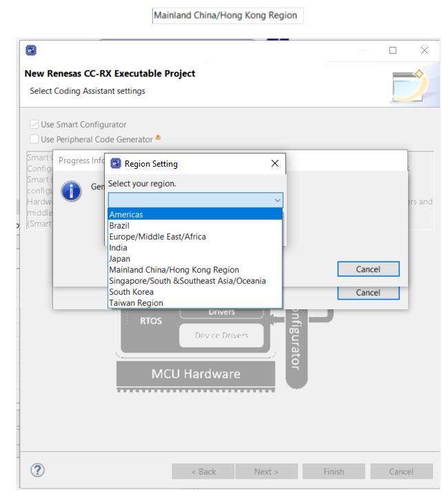This screenshot has height=498, width=448.
Task: Click the 'Select your region.' label
Action: (142, 184)
